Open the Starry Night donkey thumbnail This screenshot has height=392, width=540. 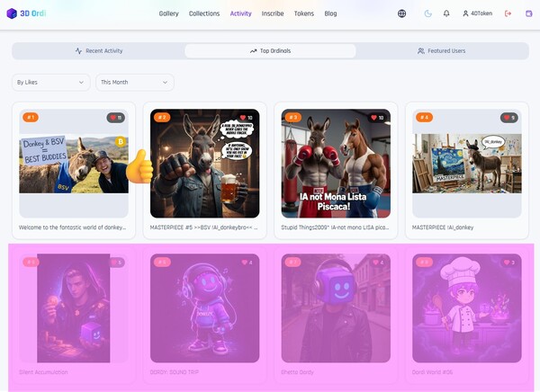coord(467,164)
